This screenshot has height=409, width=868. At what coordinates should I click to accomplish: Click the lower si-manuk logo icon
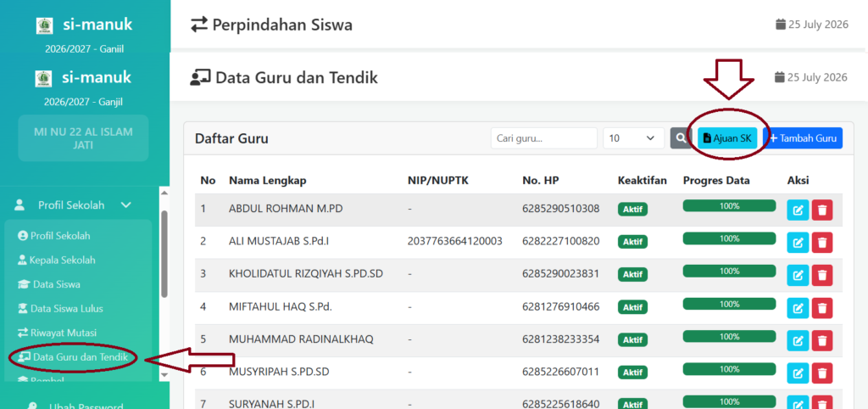click(x=43, y=78)
